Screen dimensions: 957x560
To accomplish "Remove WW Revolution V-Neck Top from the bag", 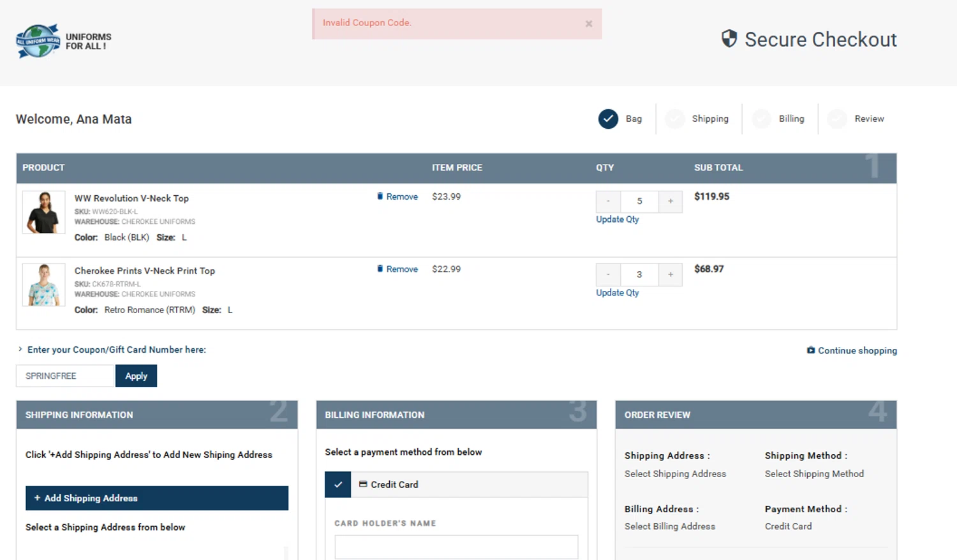I will [x=397, y=196].
